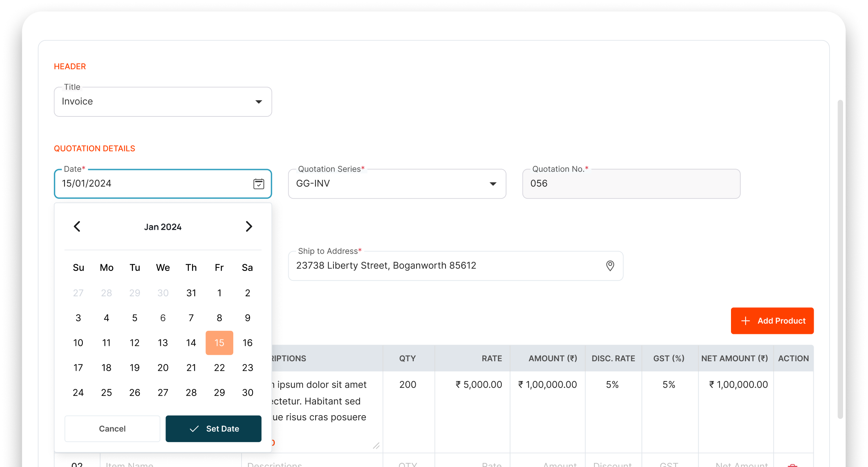The image size is (868, 467).
Task: Cancel the date picker
Action: [112, 429]
